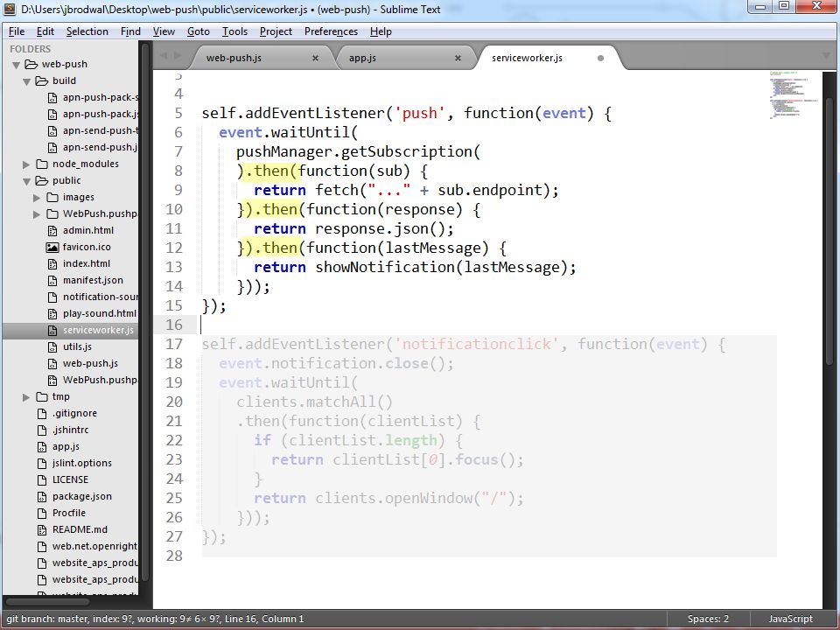Click the app.js sidebar file icon
Screen dimensions: 840x630
tap(42, 446)
